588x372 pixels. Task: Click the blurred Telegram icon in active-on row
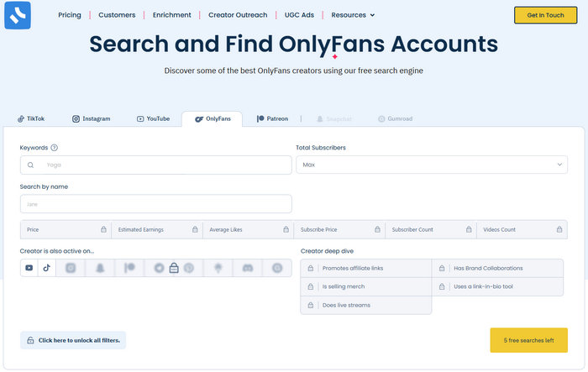click(x=160, y=268)
